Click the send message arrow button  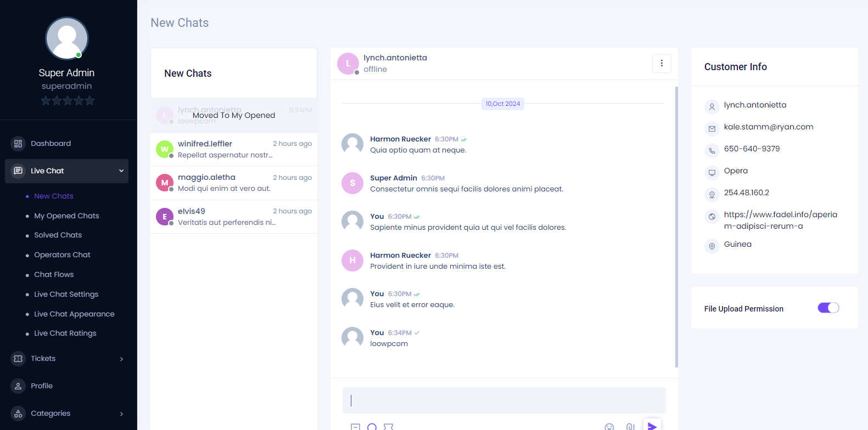[652, 426]
